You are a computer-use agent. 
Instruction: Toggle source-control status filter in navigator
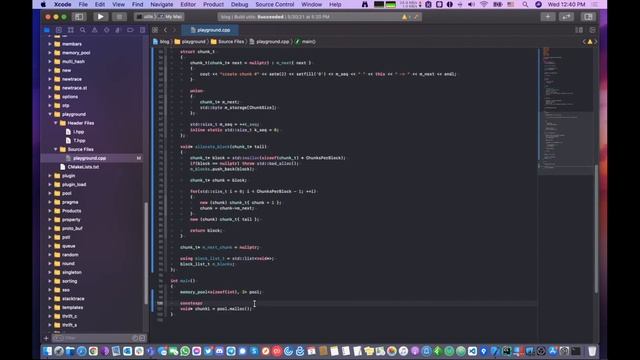[142, 338]
